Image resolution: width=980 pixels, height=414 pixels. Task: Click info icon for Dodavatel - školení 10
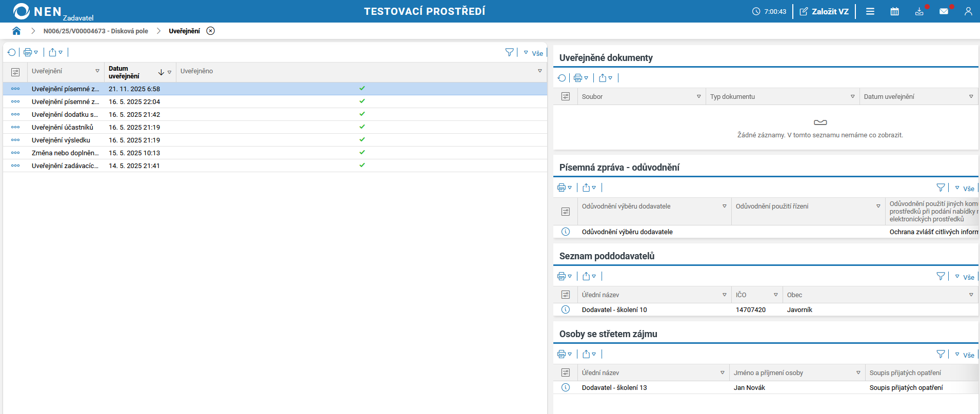tap(566, 309)
